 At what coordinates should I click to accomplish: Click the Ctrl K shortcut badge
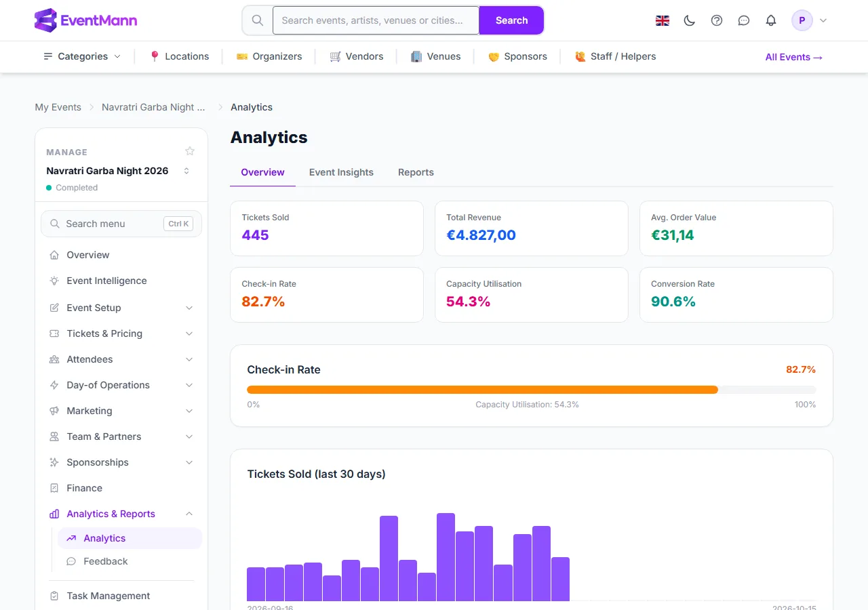tap(179, 224)
